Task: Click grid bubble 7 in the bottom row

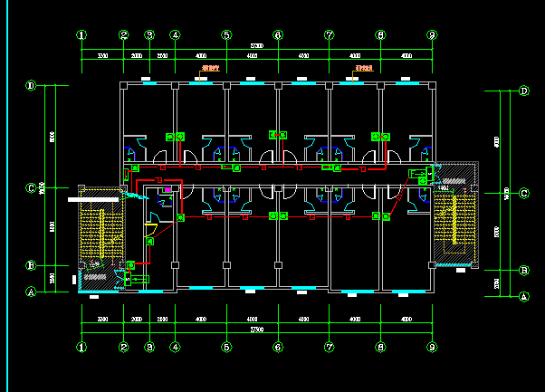Action: (330, 347)
